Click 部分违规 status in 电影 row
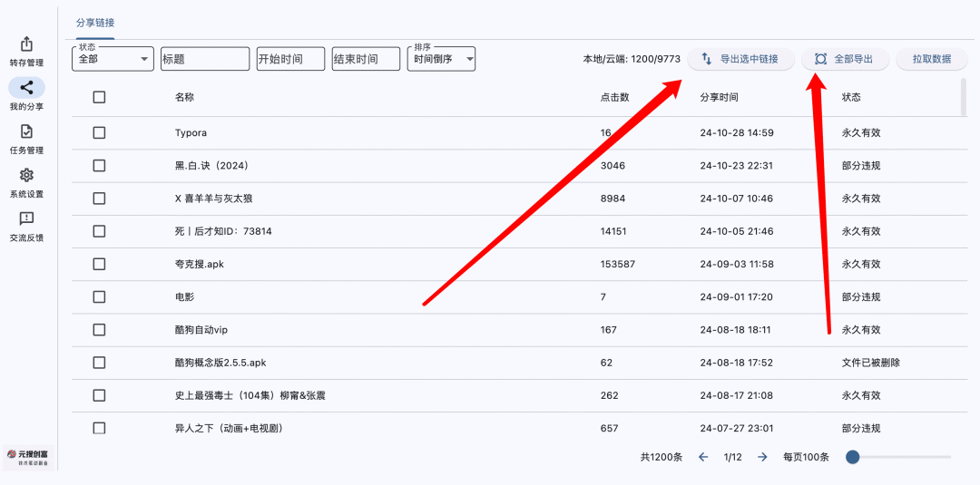 [861, 297]
